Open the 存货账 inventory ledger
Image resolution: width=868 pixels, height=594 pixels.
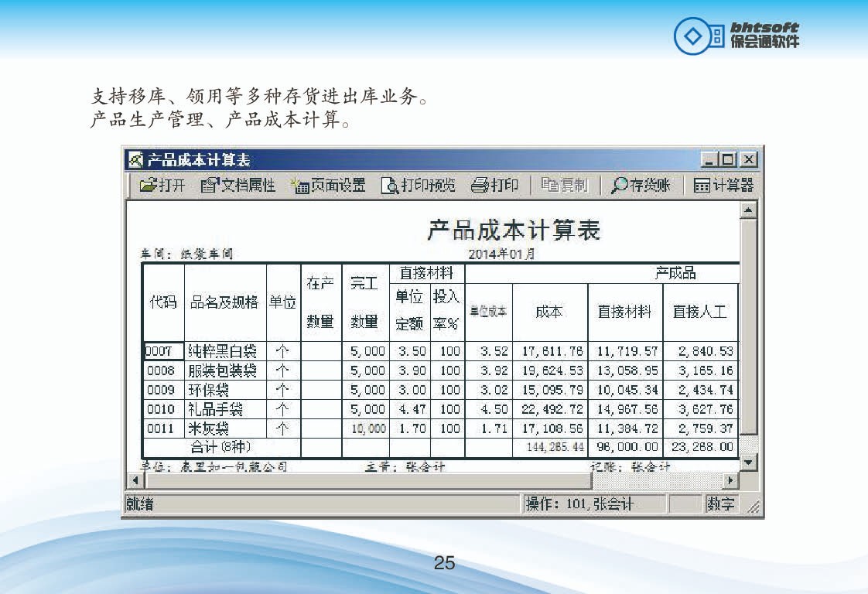pos(641,186)
